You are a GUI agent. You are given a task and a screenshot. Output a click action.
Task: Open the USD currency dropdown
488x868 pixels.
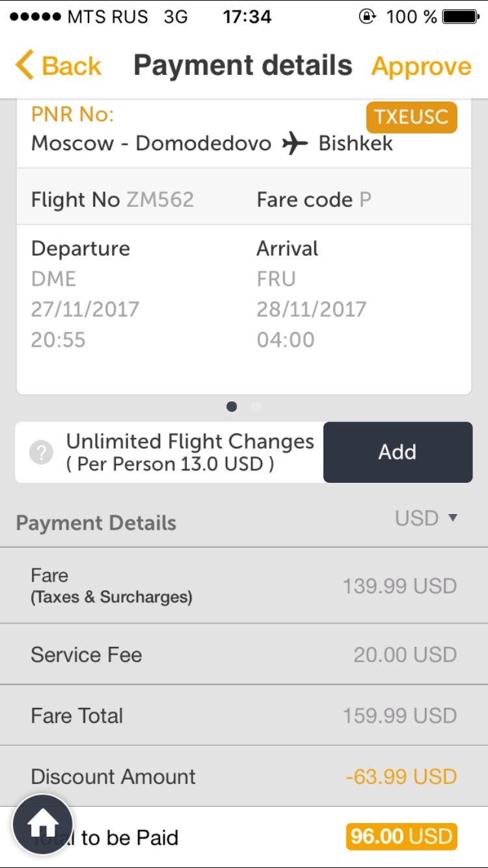click(x=426, y=519)
